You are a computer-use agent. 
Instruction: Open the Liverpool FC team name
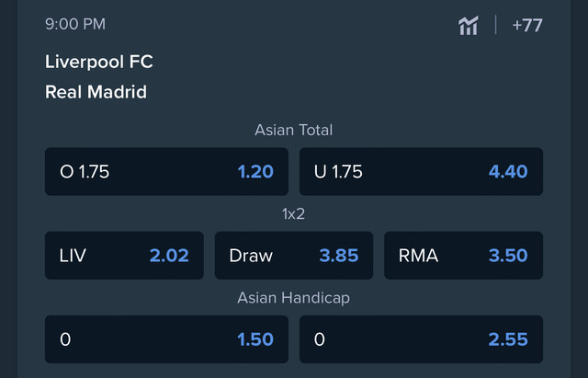pos(99,62)
